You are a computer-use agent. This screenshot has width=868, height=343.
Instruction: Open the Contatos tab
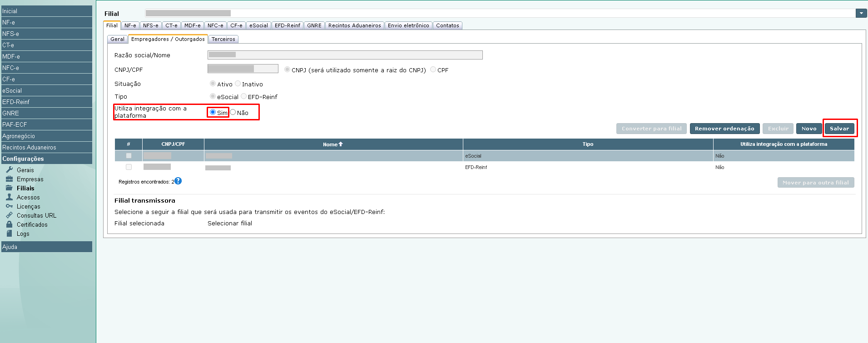click(x=448, y=25)
